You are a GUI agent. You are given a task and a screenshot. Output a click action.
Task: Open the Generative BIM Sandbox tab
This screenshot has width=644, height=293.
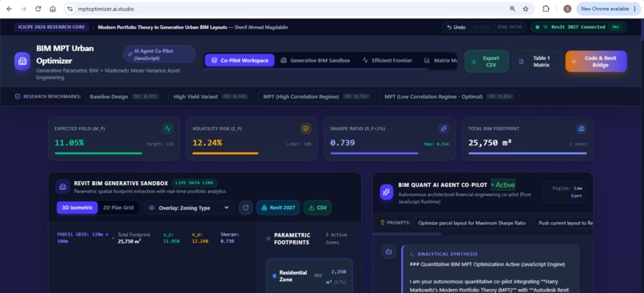[316, 61]
